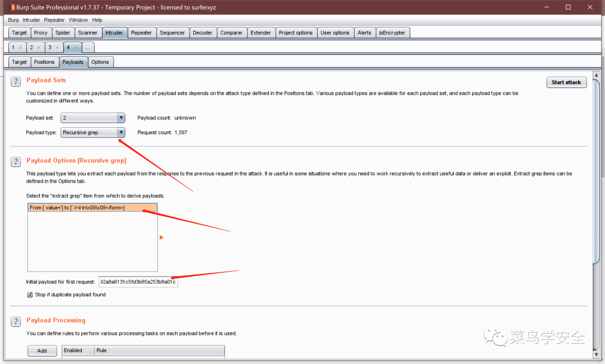
Task: Select extract grep item From [ value='] entry
Action: tap(92, 207)
